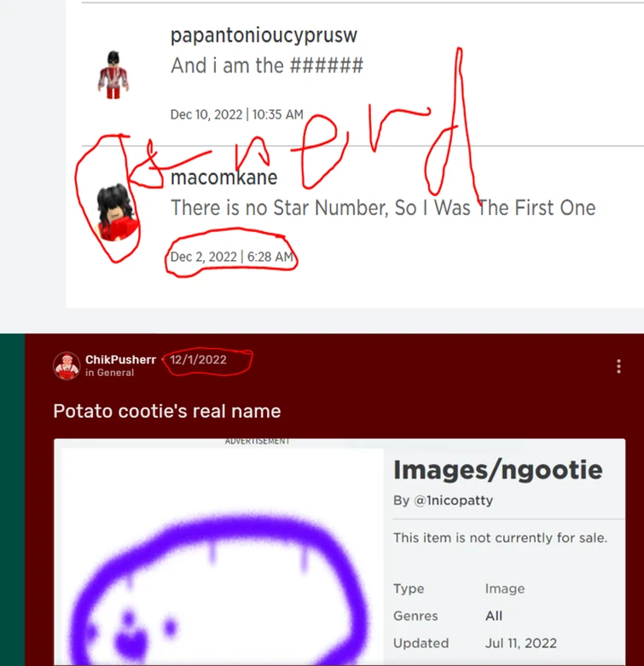Open the post title Potato cootie's real name
The width and height of the screenshot is (644, 666).
pos(167,411)
